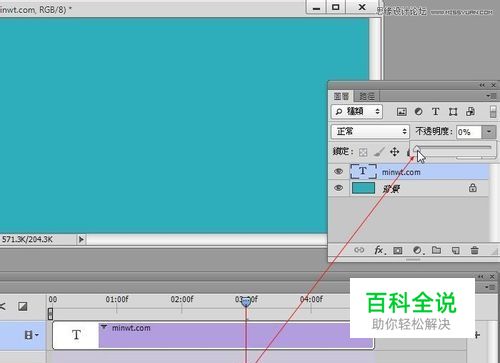Click the work area start handle
Image resolution: width=500 pixels, height=363 pixels.
tap(50, 314)
